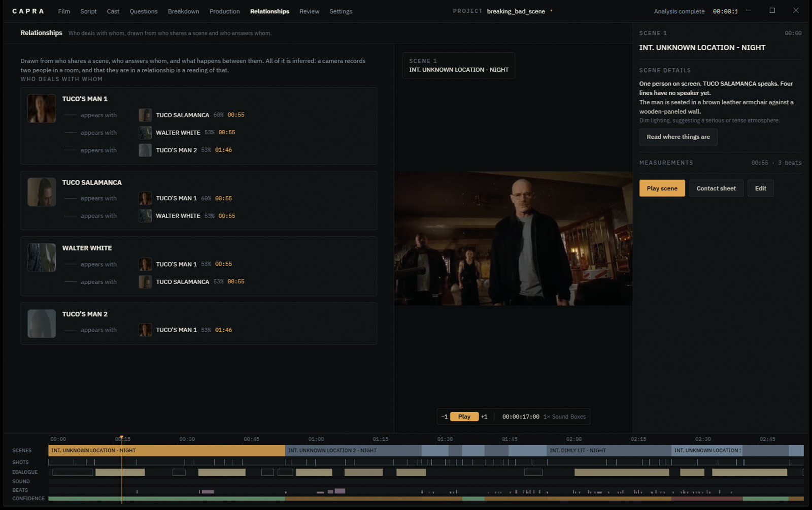Click the 3 beats measurement readout
Viewport: 812px width, 510px height.
coord(790,163)
